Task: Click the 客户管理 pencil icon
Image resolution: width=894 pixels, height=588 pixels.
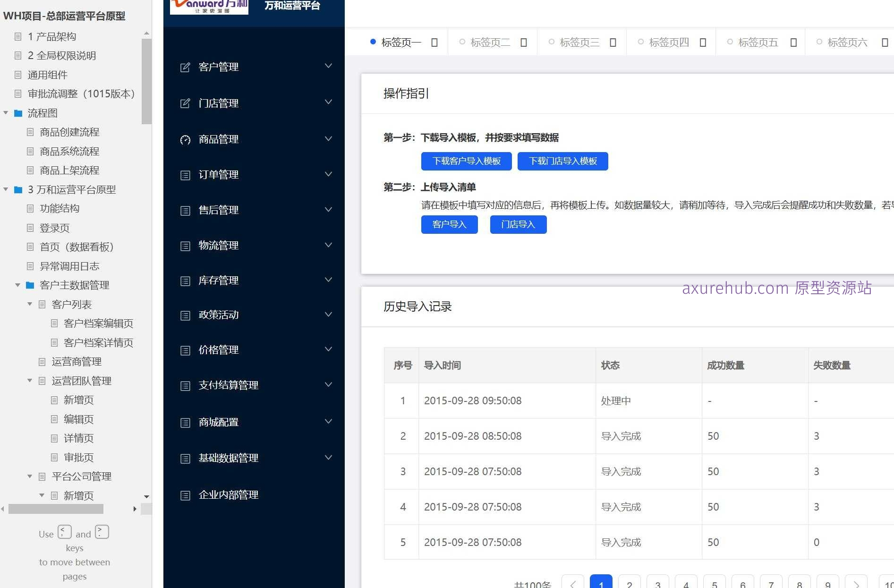Action: coord(185,67)
